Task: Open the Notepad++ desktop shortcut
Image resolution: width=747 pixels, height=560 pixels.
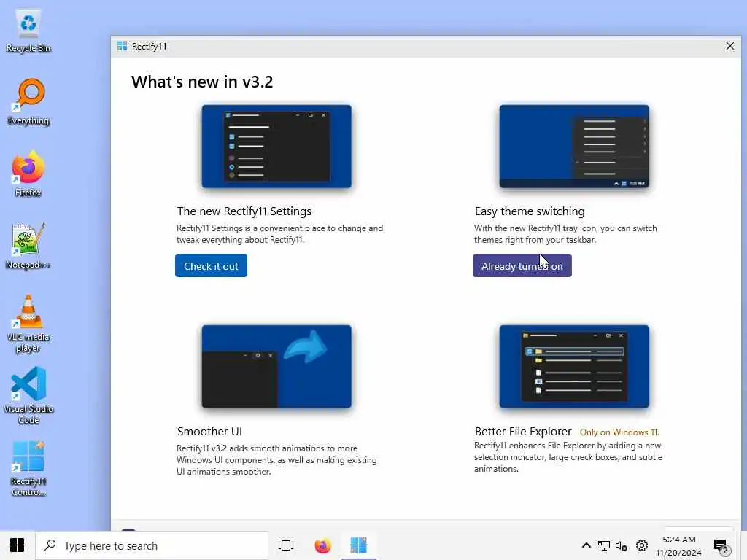Action: [28, 246]
